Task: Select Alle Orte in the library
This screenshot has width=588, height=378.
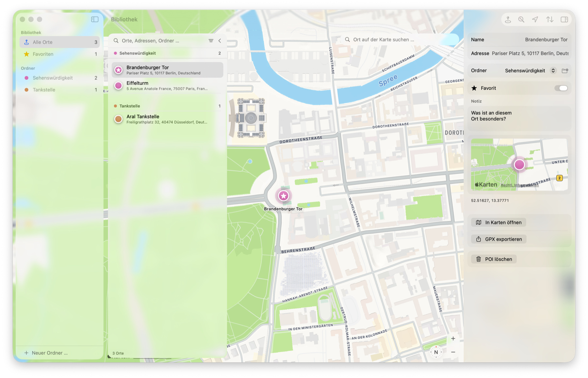Action: coord(60,42)
